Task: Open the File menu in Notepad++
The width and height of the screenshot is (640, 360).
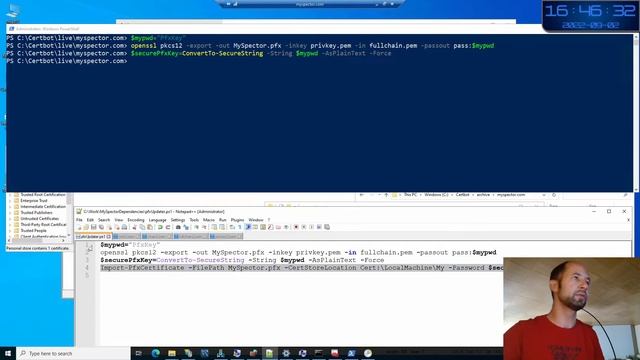Action: coord(79,220)
